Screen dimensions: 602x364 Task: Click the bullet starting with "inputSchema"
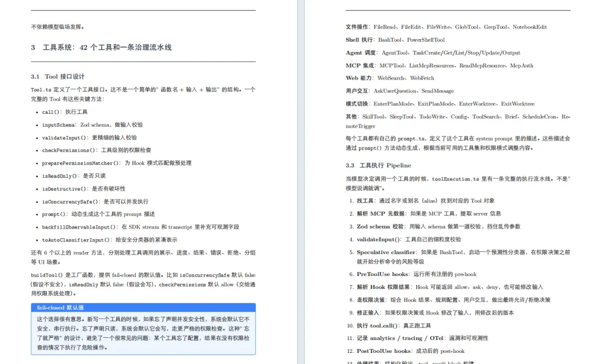click(92, 125)
